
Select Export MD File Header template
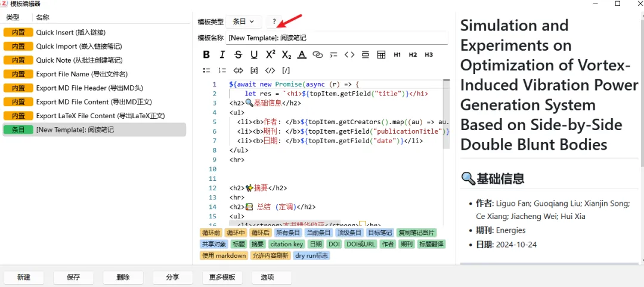(94, 88)
